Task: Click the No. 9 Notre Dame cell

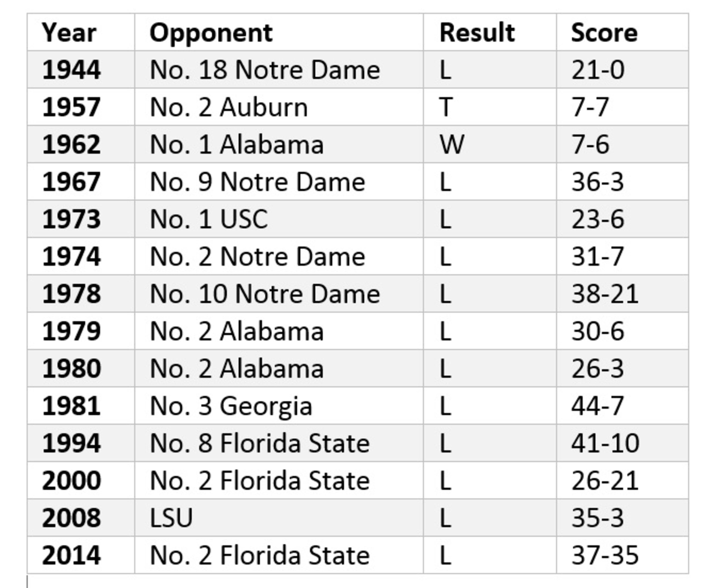Action: (x=257, y=182)
